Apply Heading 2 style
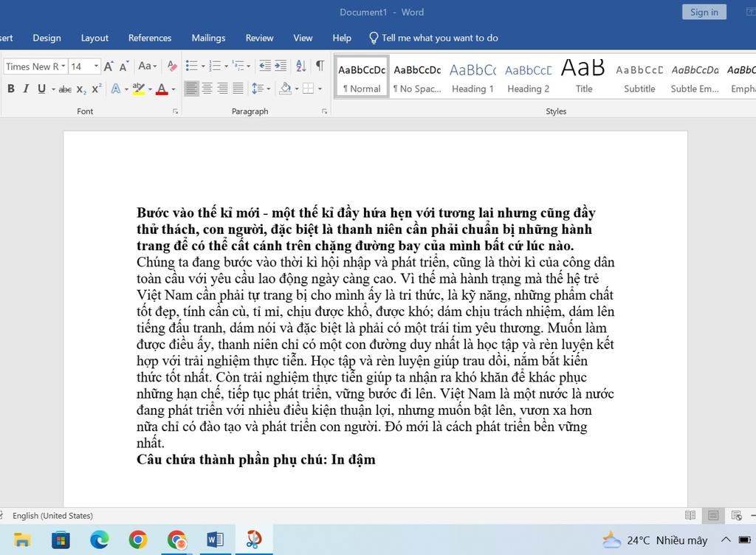 pyautogui.click(x=529, y=77)
